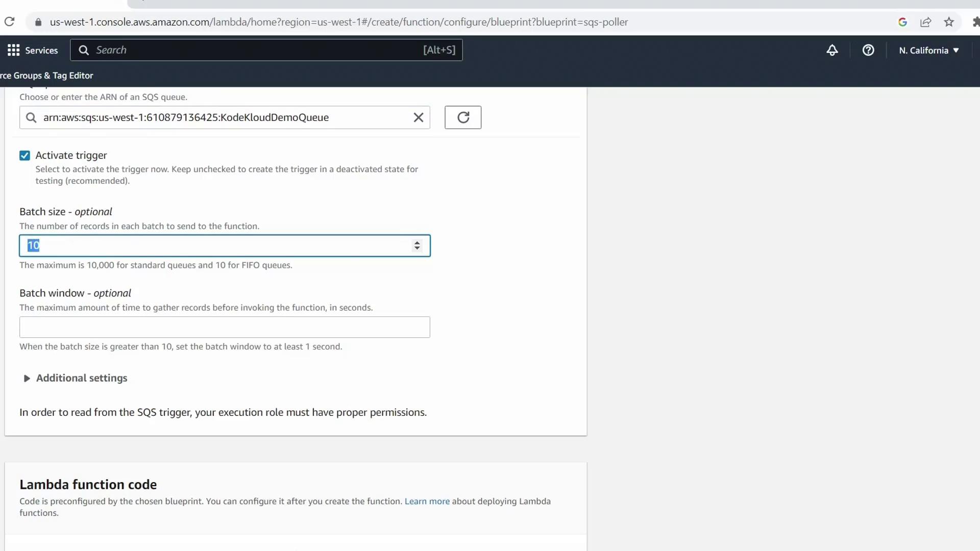The height and width of the screenshot is (551, 980).
Task: Bookmark this page with star icon
Action: pyautogui.click(x=949, y=22)
